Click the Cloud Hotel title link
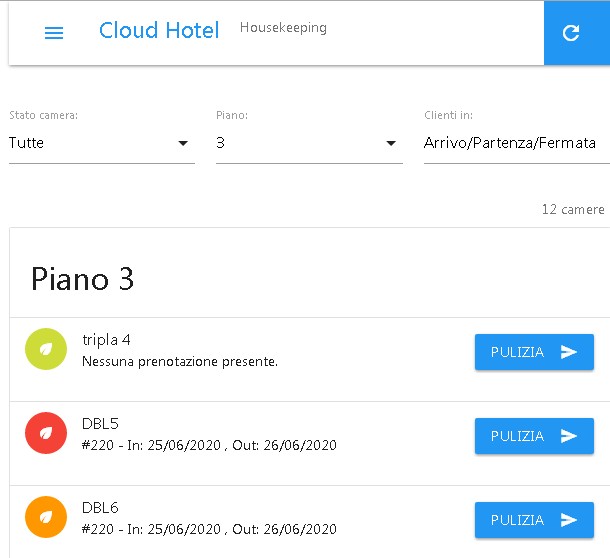This screenshot has height=558, width=610. [159, 30]
